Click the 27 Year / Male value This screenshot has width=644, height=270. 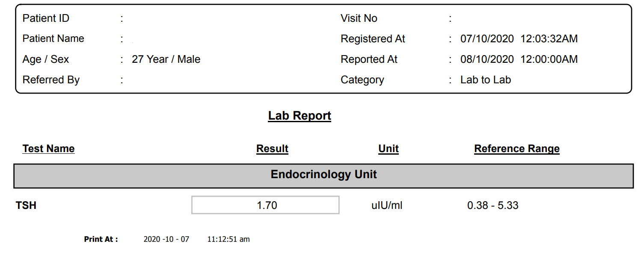point(166,59)
